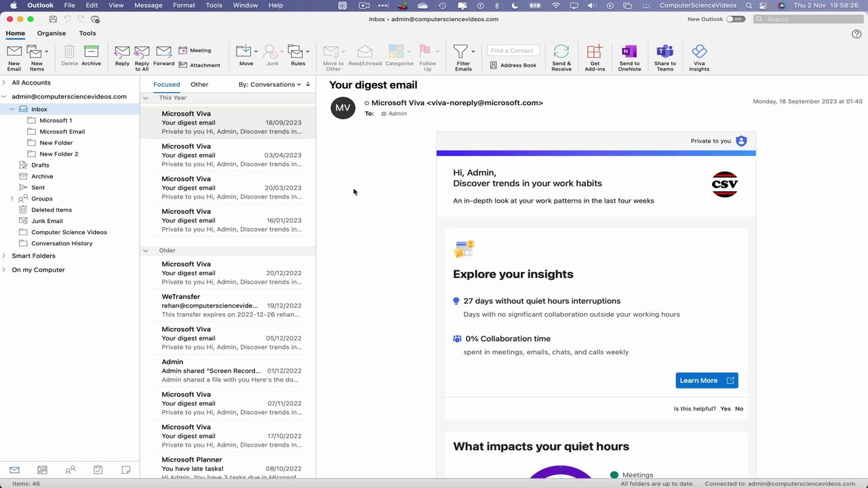Expand the Smart Folders section
Viewport: 868px width, 488px height.
click(4, 256)
